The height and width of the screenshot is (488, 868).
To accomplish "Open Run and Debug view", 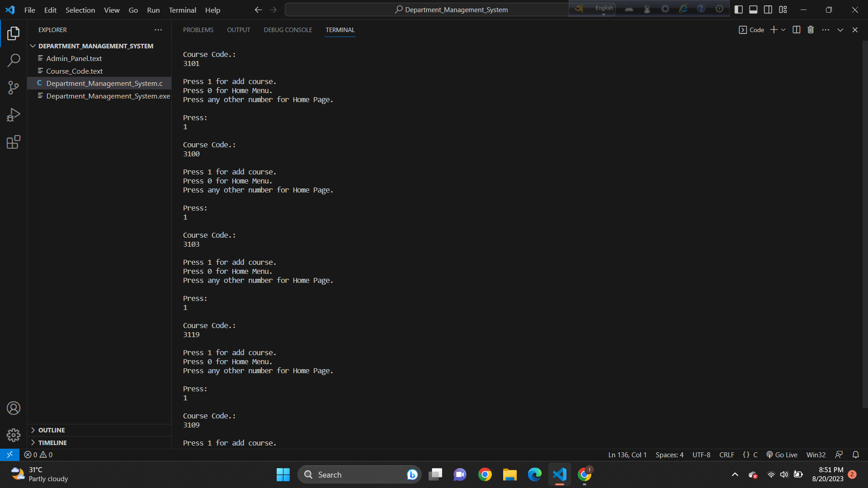I will [14, 115].
